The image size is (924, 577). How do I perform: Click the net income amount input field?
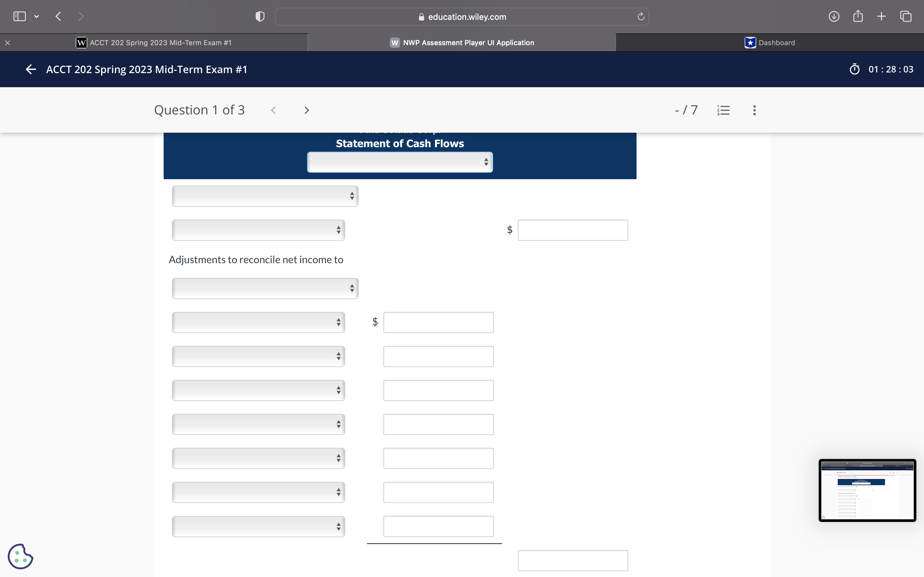[x=572, y=230]
